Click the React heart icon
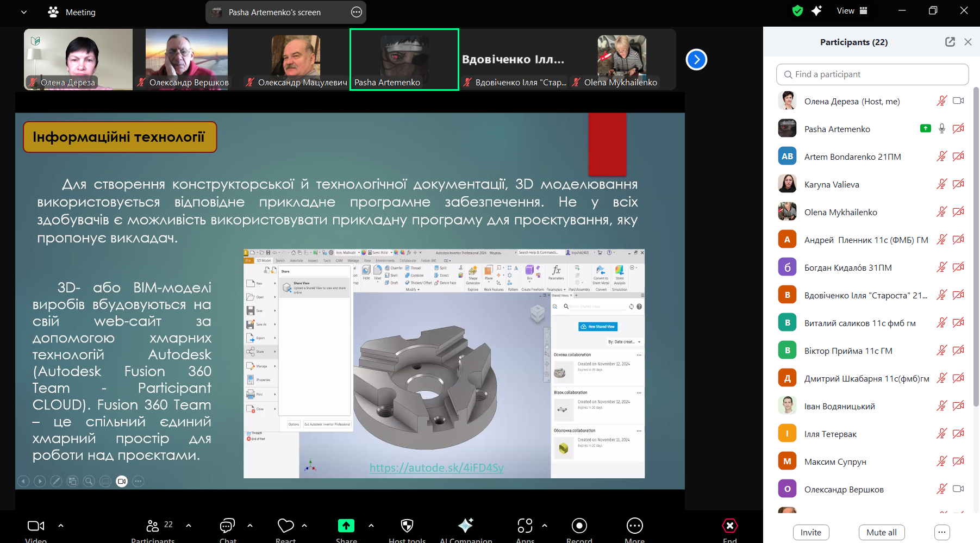 285,526
